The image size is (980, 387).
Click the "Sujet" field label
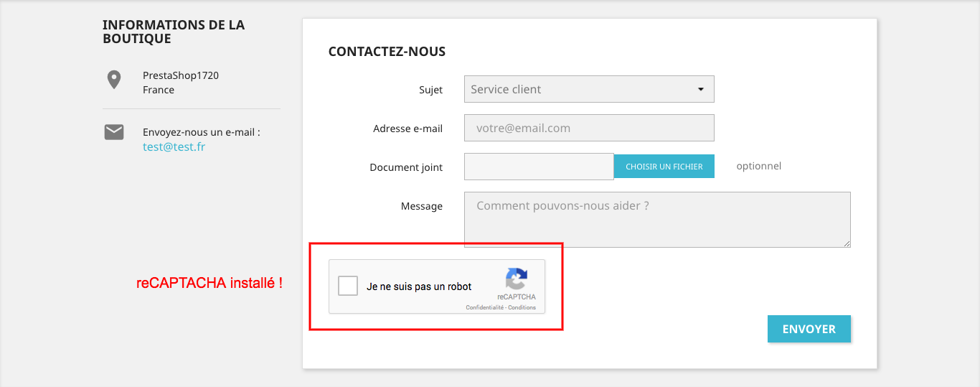click(x=430, y=90)
